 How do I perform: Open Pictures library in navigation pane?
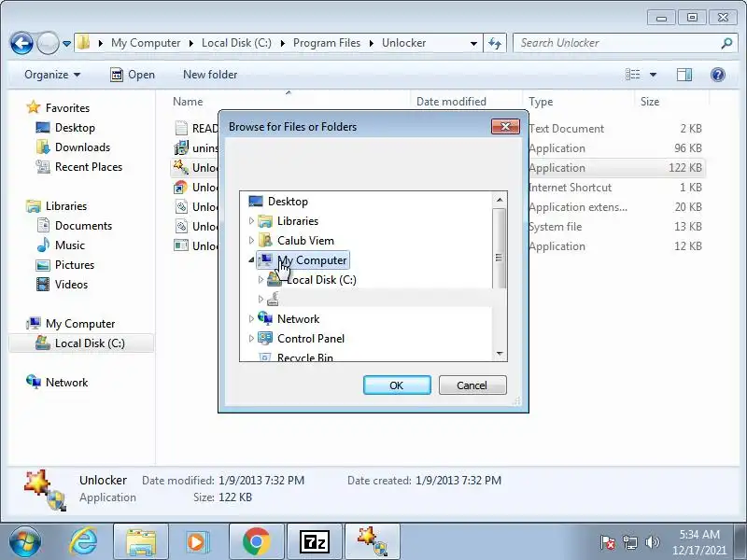[x=75, y=265]
